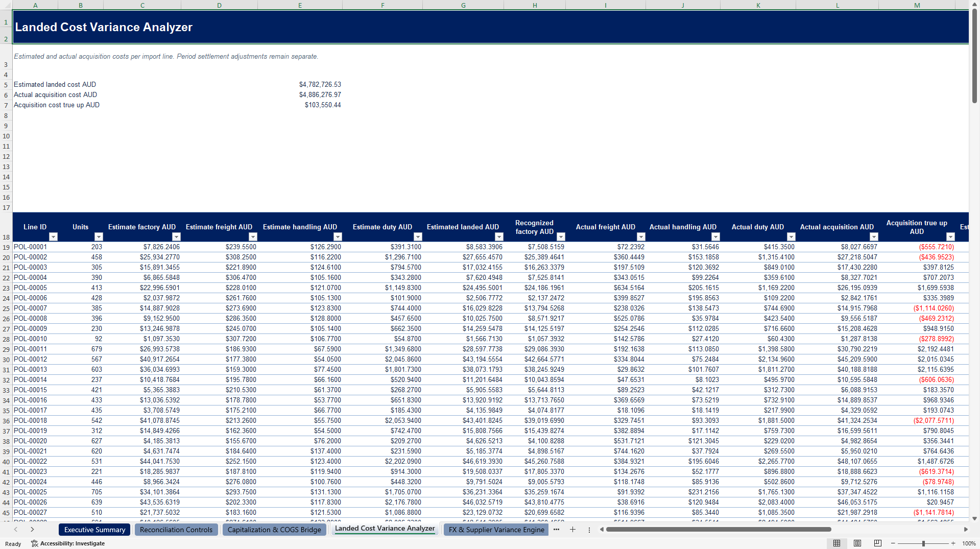Open the Reconciliation Controls sheet
This screenshot has width=980, height=549.
(176, 530)
